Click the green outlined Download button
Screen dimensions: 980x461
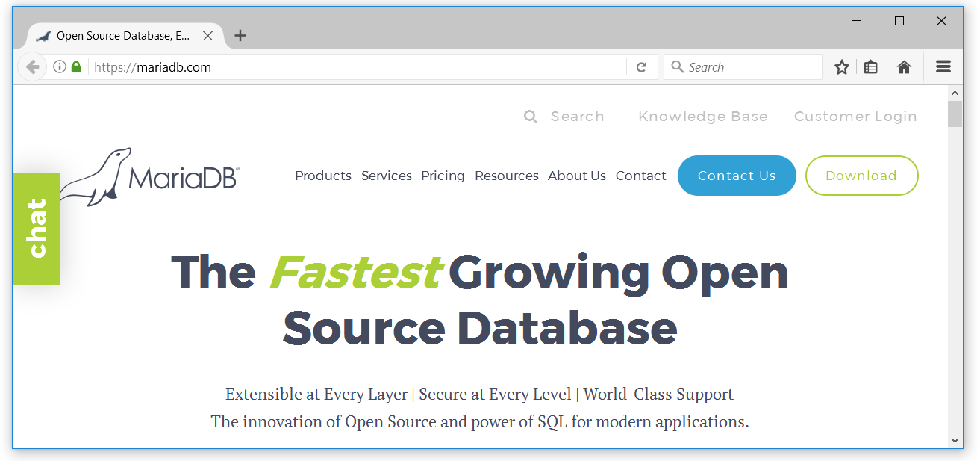(x=862, y=176)
